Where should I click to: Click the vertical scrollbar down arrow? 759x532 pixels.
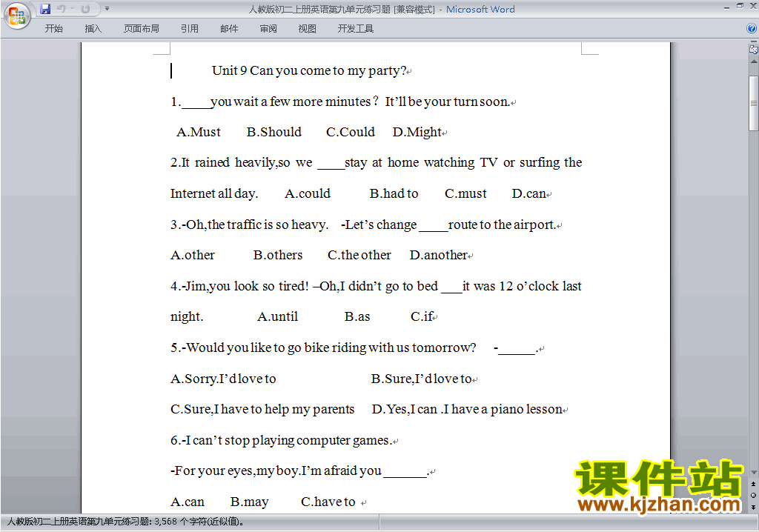point(754,473)
